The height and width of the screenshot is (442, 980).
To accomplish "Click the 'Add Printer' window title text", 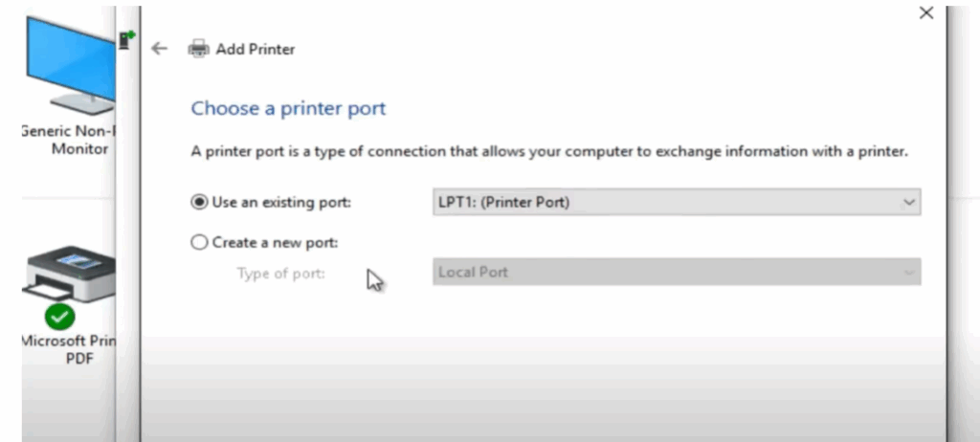I will 255,49.
